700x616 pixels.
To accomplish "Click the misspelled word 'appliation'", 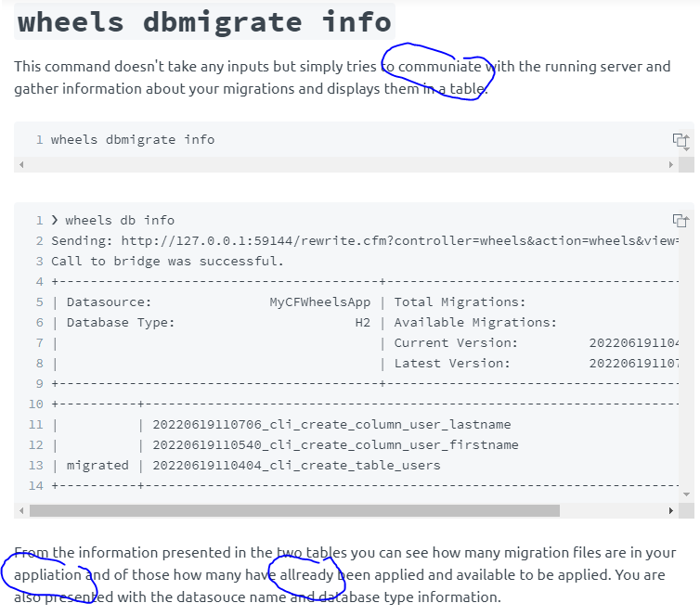I will (47, 575).
